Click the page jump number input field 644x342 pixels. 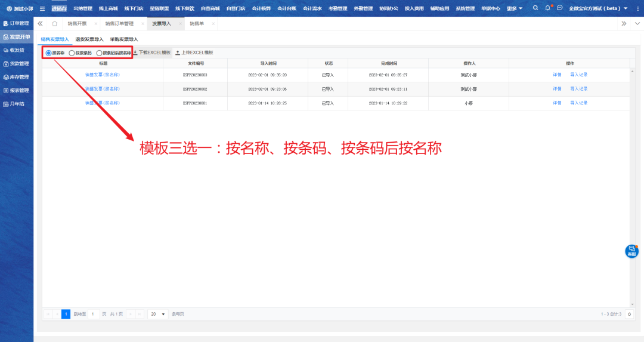pyautogui.click(x=94, y=314)
